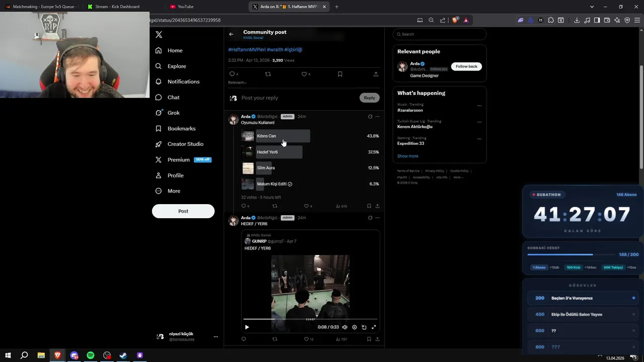Go back using the Community post arrow

(x=231, y=34)
